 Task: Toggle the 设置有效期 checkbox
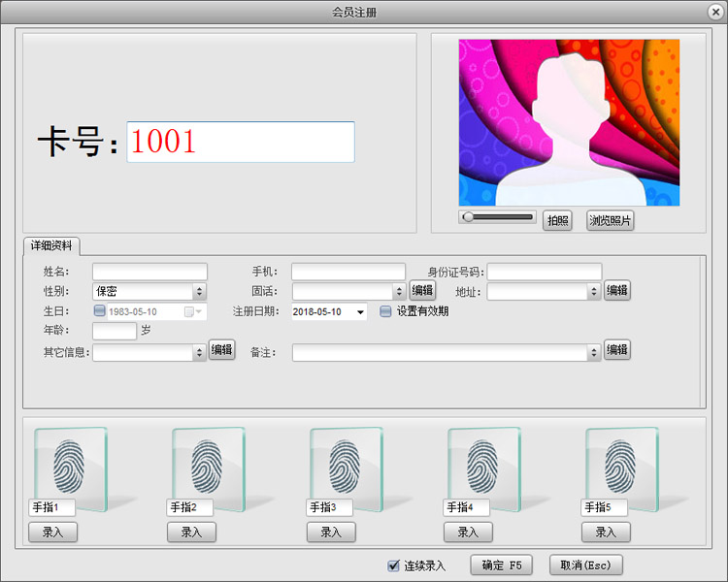385,311
